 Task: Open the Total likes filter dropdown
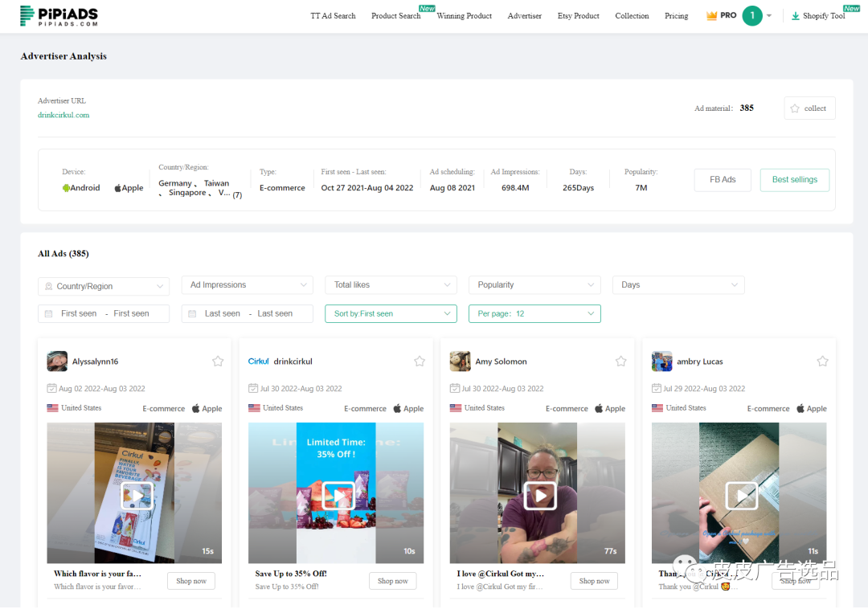(x=391, y=285)
